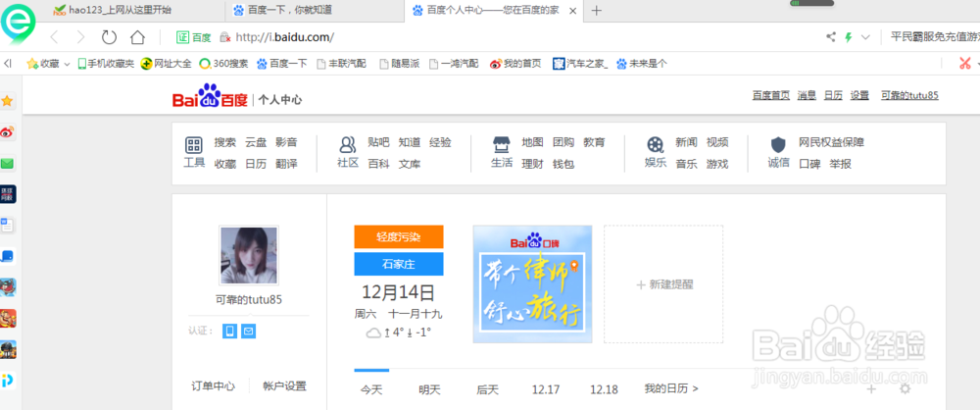This screenshot has width=980, height=410.
Task: Click the 工具 grid icon
Action: click(x=194, y=145)
